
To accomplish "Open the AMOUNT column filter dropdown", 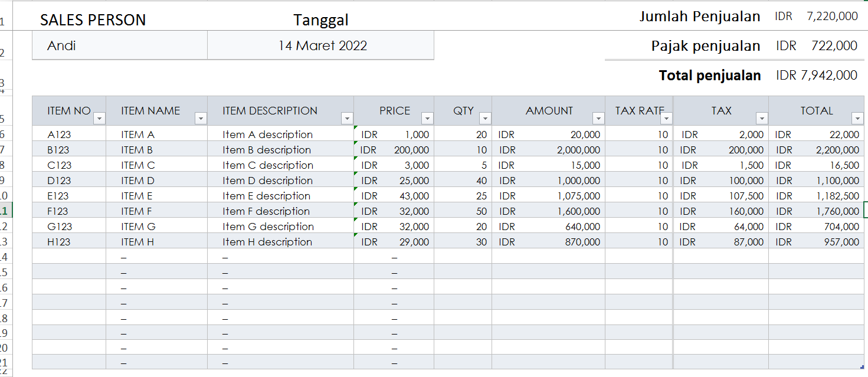I will click(598, 118).
